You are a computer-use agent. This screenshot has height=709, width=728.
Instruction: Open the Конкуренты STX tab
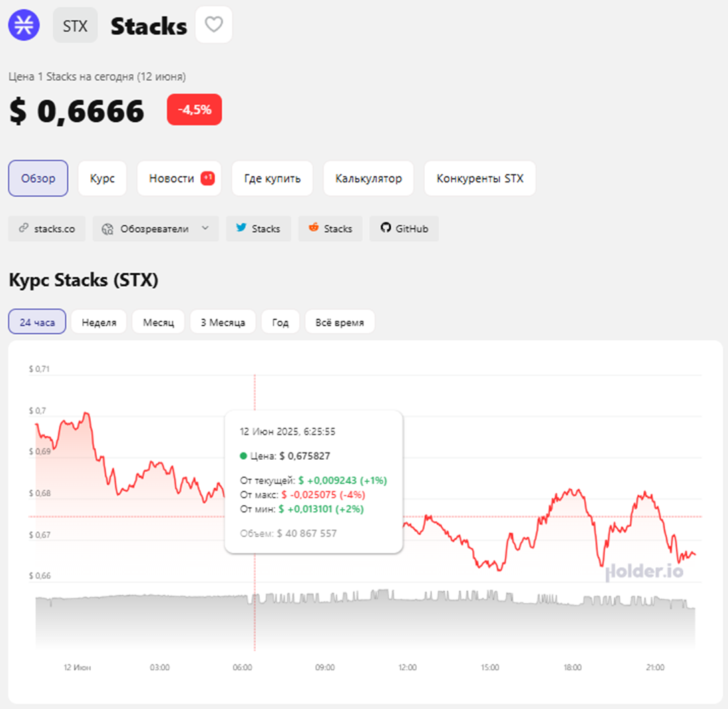tap(480, 178)
